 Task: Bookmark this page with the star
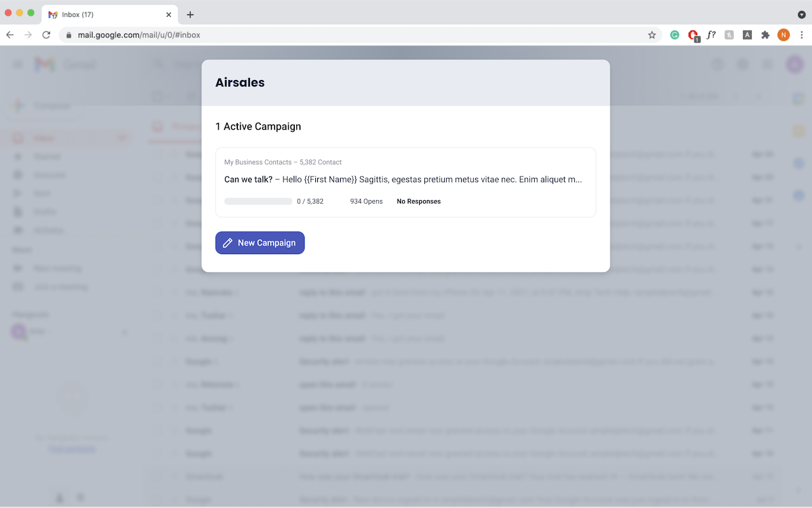(652, 35)
